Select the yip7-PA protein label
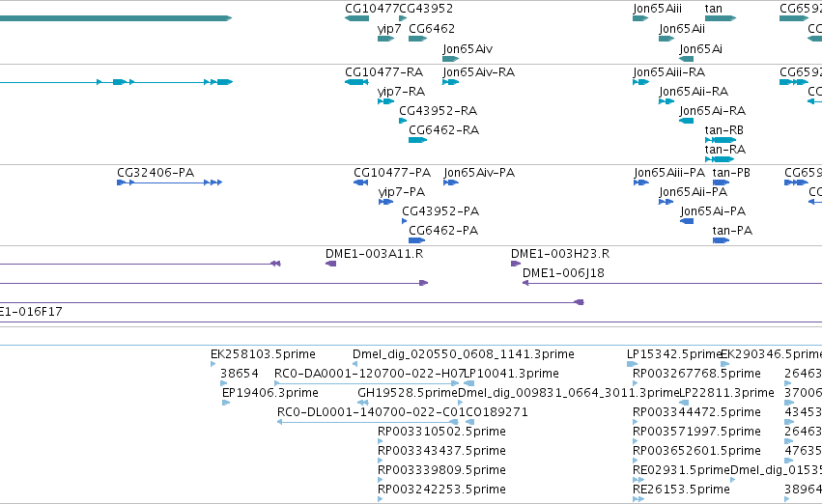 [x=402, y=192]
